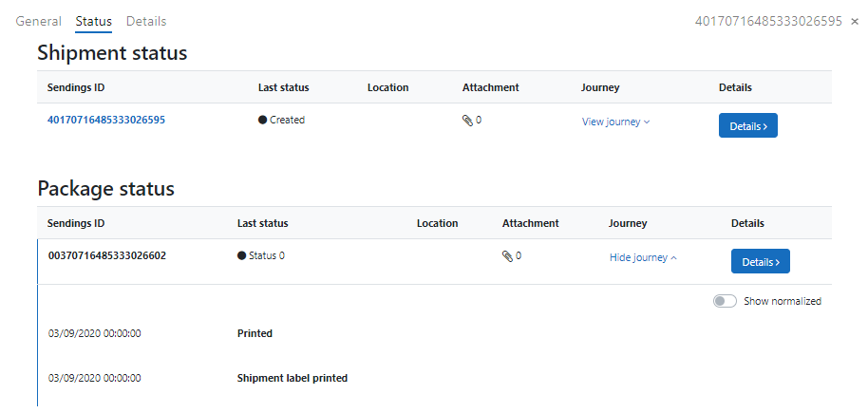Collapse journey with Hide journey
The image size is (868, 413).
(x=643, y=257)
